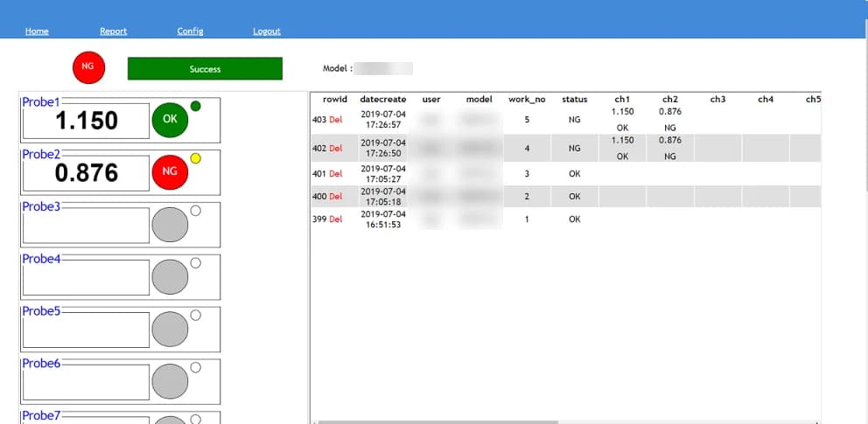Delete row 403 with Del link

pos(335,120)
